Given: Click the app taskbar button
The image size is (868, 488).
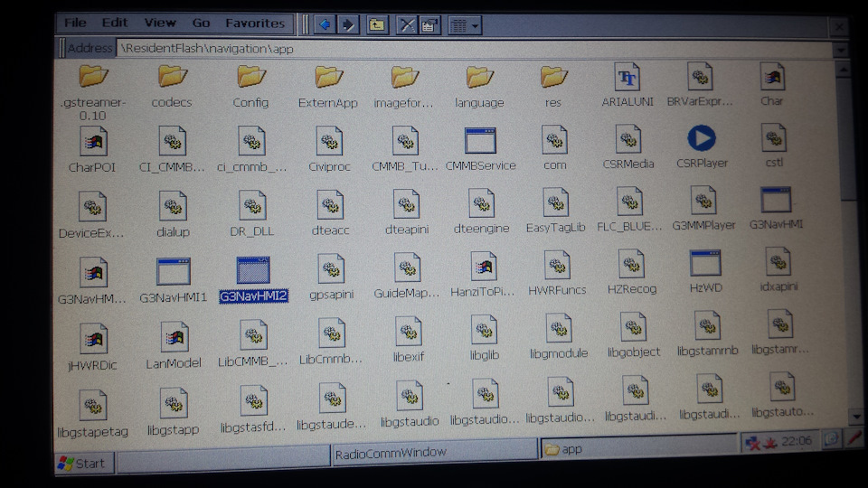Looking at the screenshot, I should click(x=639, y=447).
